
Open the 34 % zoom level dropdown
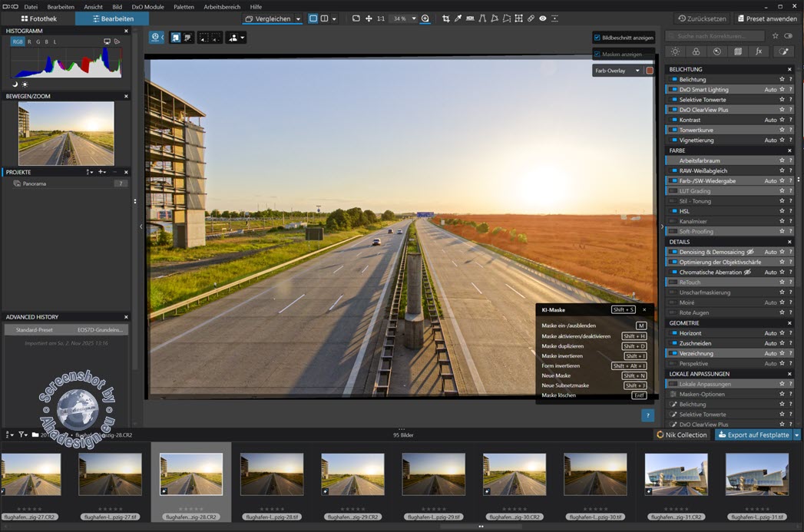coord(414,18)
